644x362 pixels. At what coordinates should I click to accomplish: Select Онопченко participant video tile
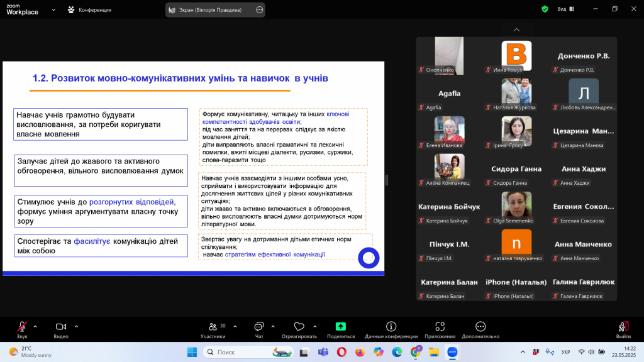449,56
